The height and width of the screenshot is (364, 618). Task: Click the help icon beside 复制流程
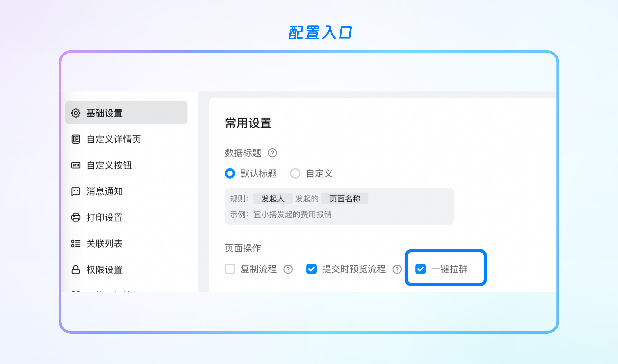coord(288,269)
